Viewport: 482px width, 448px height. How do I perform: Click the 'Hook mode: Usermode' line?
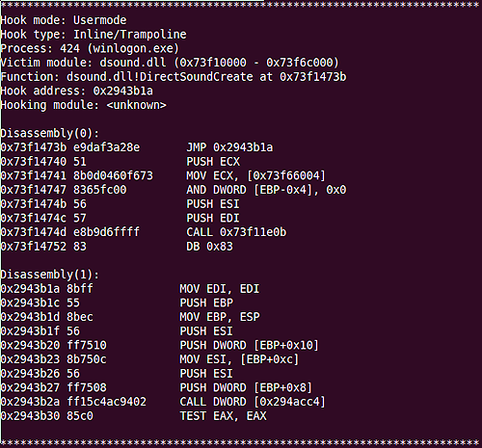pos(64,20)
